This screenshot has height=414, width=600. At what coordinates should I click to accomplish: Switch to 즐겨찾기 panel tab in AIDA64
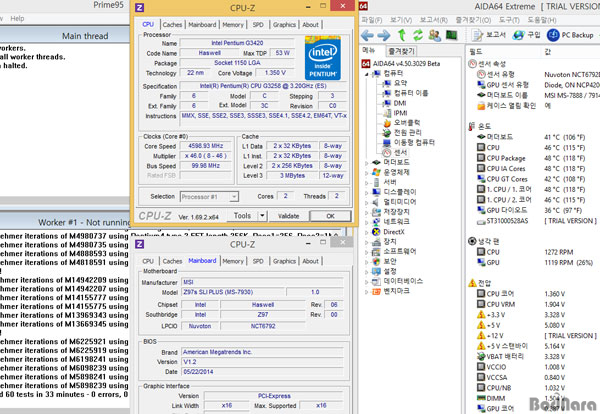coord(401,51)
